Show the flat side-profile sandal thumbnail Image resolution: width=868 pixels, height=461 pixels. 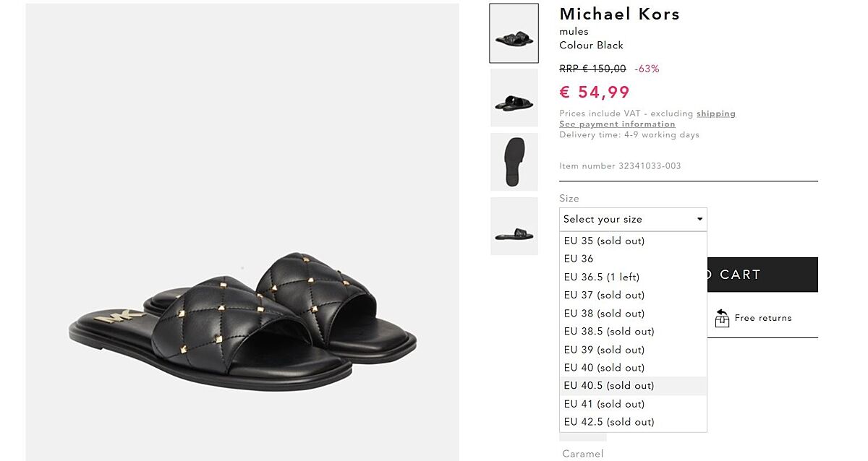[514, 226]
